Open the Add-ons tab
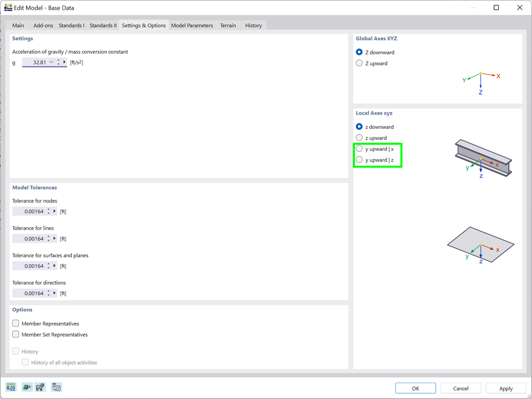532x399 pixels. pyautogui.click(x=43, y=26)
